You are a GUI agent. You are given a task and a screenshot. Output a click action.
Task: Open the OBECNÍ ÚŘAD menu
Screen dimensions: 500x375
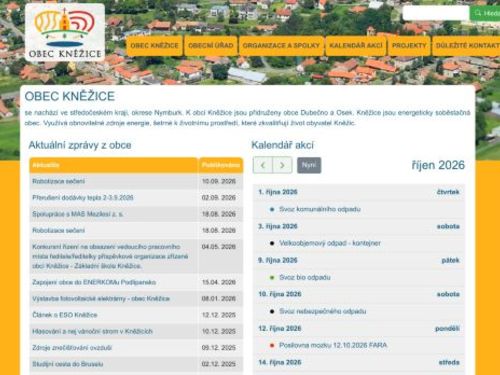[x=211, y=45]
